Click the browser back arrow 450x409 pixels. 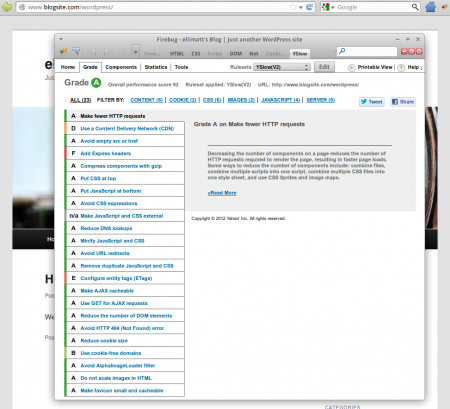click(6, 7)
